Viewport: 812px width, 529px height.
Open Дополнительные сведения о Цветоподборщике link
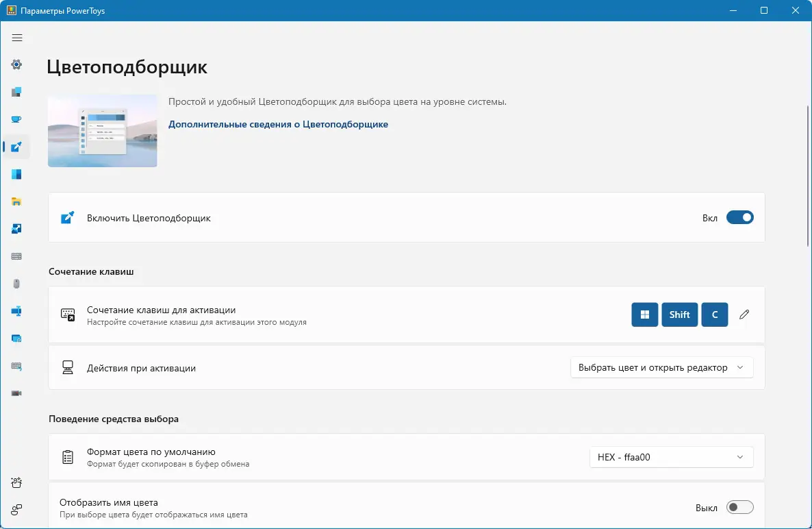278,125
